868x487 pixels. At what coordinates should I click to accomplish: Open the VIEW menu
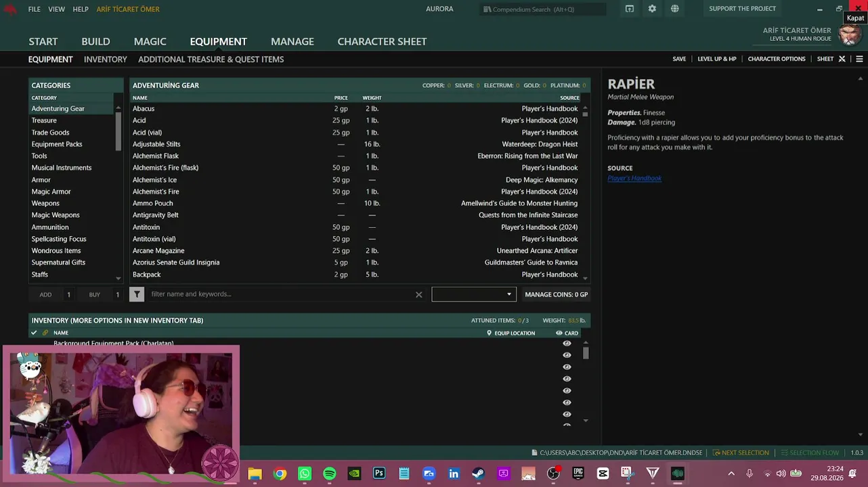click(x=57, y=9)
